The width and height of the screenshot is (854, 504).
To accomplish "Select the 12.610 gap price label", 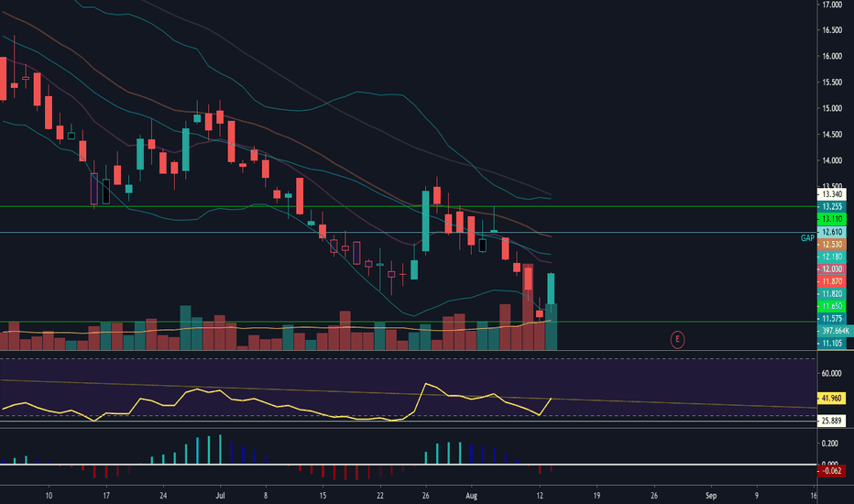I will point(832,232).
